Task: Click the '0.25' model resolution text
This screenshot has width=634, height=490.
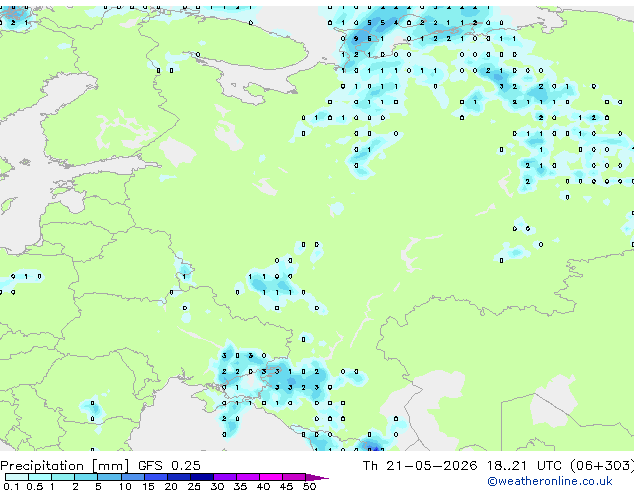Action: pyautogui.click(x=186, y=466)
